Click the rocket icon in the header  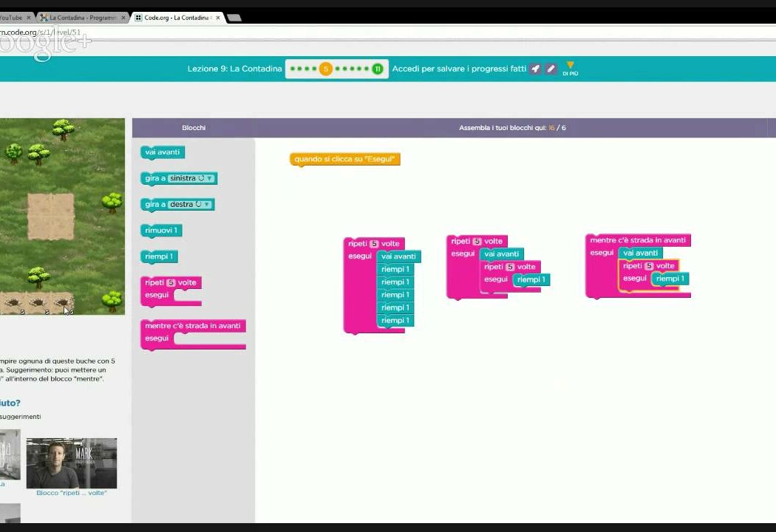tap(536, 69)
